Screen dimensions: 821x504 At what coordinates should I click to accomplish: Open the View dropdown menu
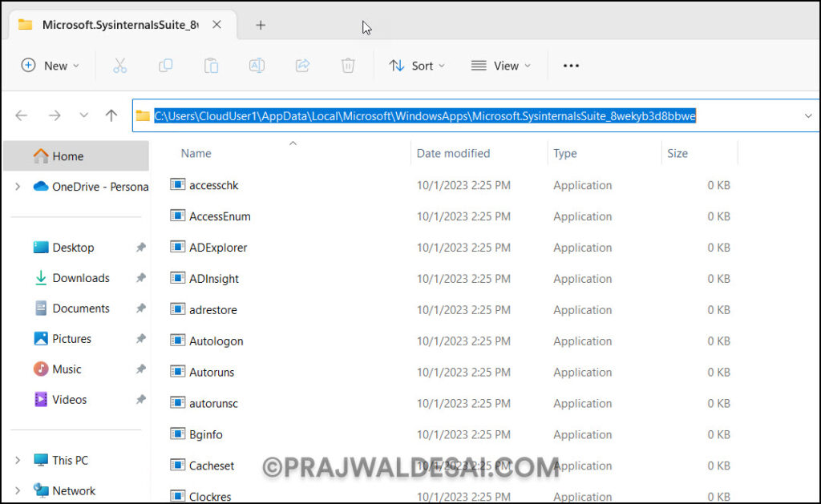tap(501, 66)
